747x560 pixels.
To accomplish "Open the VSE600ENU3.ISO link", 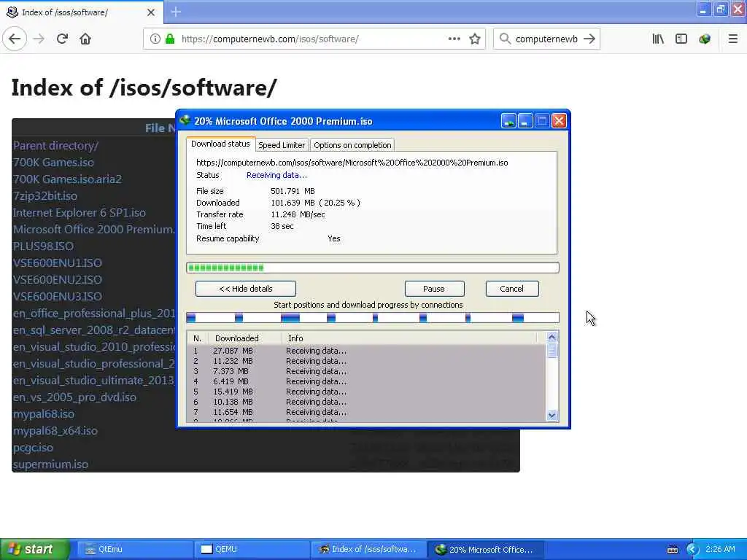I will (x=57, y=296).
